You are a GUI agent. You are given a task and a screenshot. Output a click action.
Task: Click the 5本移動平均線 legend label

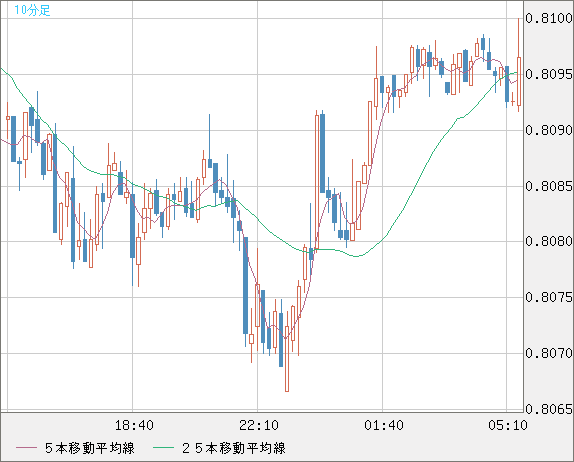click(x=90, y=448)
